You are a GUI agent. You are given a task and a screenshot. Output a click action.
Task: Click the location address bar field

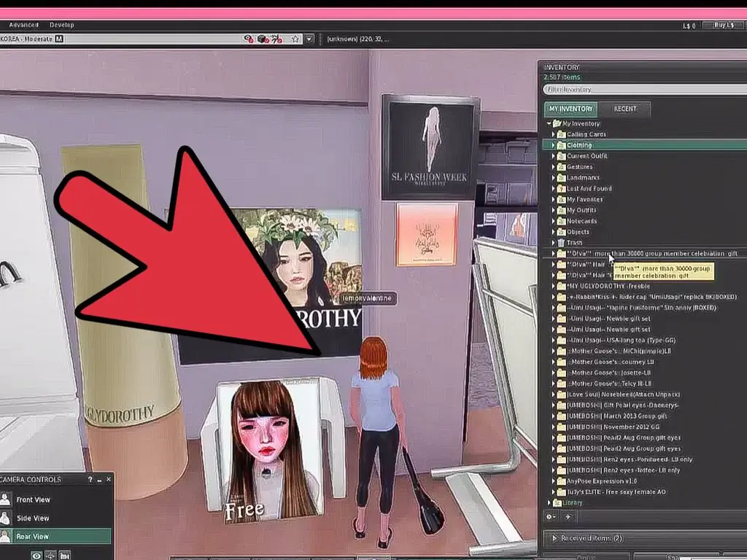click(x=152, y=39)
